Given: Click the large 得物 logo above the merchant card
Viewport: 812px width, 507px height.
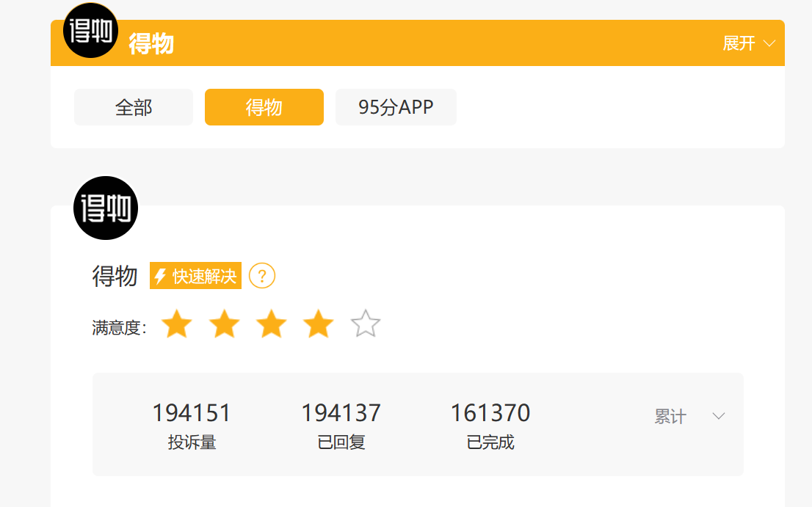Looking at the screenshot, I should 106,208.
